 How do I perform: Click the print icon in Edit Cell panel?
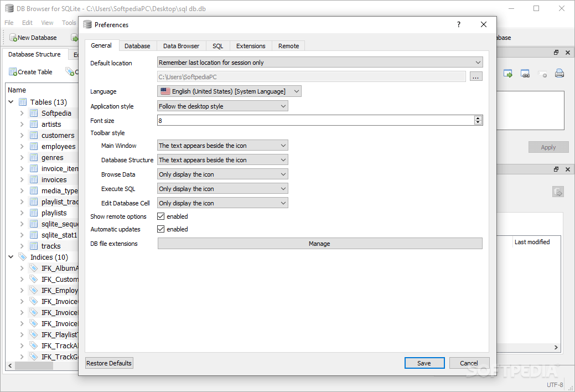560,74
